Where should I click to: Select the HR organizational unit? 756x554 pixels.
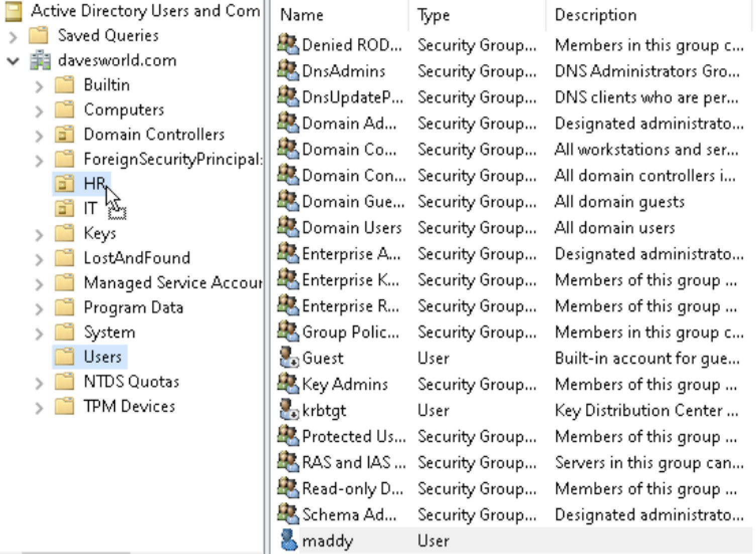94,184
